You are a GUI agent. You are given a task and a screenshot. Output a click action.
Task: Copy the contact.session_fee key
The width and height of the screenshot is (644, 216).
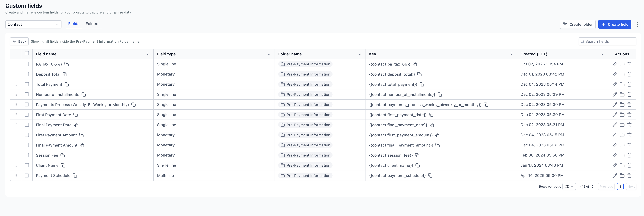coord(417,155)
